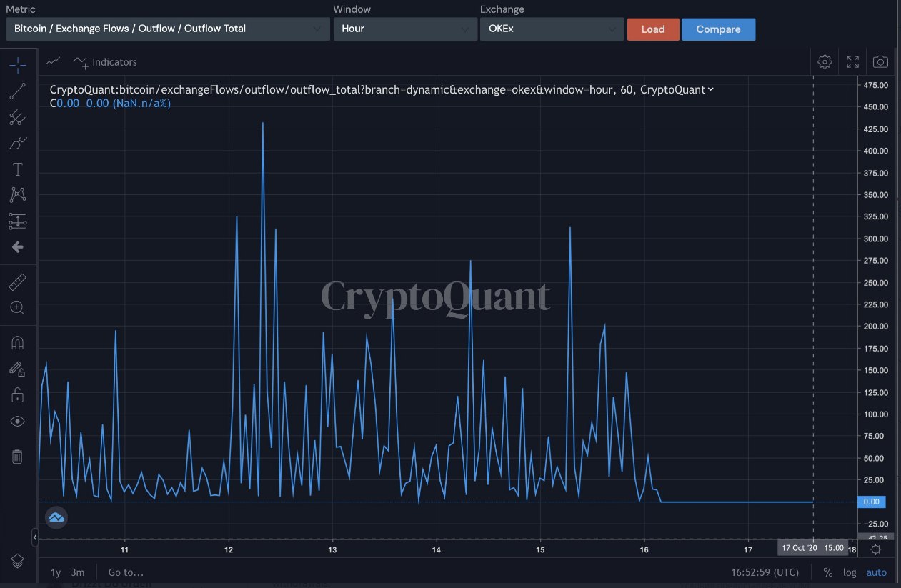Select the crosshair cursor tool
Image resolution: width=901 pixels, height=588 pixels.
coord(18,66)
